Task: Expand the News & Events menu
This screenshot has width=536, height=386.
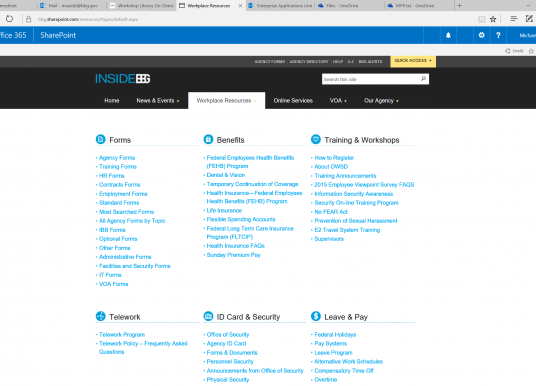Action: (158, 101)
